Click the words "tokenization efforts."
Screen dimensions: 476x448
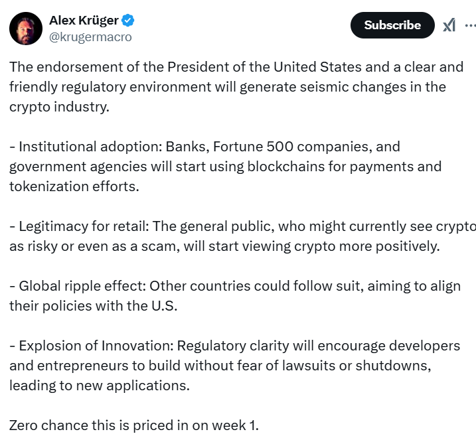click(x=74, y=186)
